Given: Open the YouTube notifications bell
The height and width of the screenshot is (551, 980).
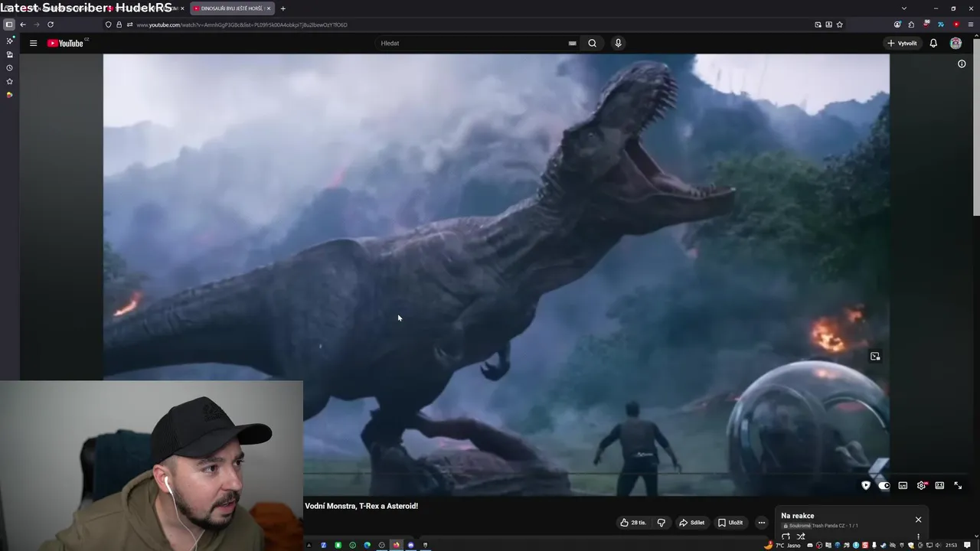Looking at the screenshot, I should point(933,43).
